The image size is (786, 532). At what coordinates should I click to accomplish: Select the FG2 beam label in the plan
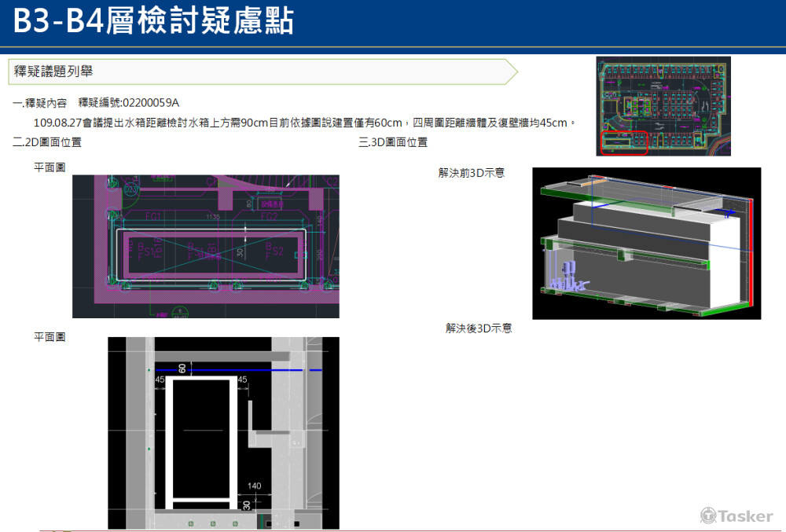[x=269, y=215]
